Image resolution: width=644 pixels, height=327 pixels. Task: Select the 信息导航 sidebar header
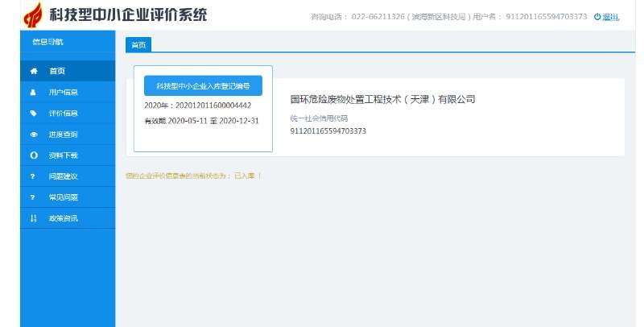point(47,40)
